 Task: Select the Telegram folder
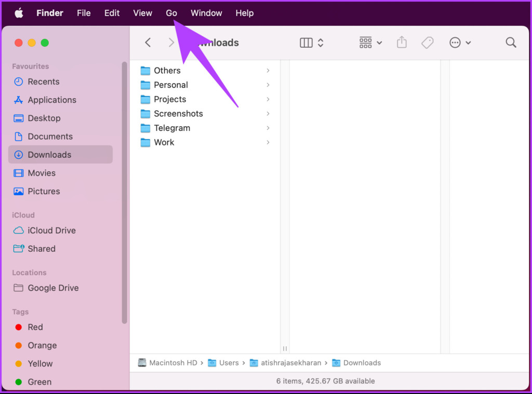tap(205, 128)
